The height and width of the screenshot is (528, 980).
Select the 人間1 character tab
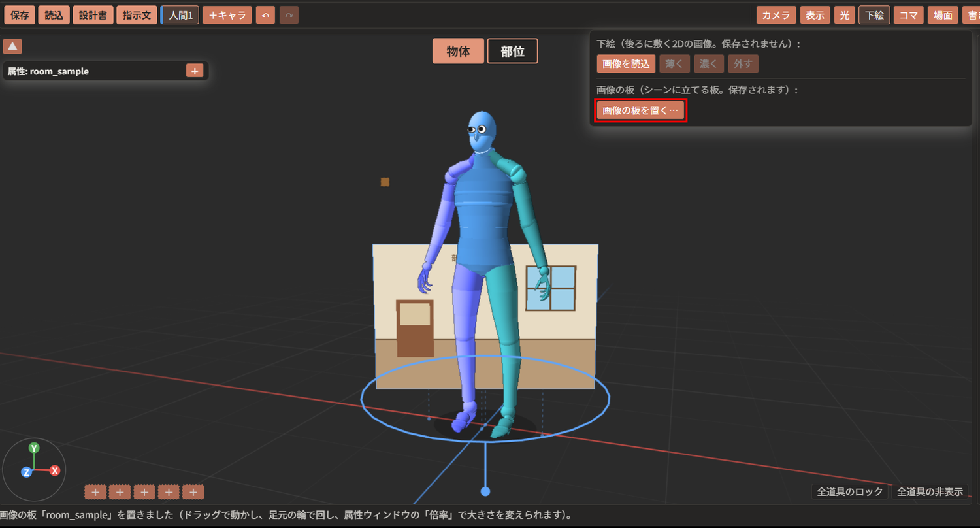click(x=180, y=15)
